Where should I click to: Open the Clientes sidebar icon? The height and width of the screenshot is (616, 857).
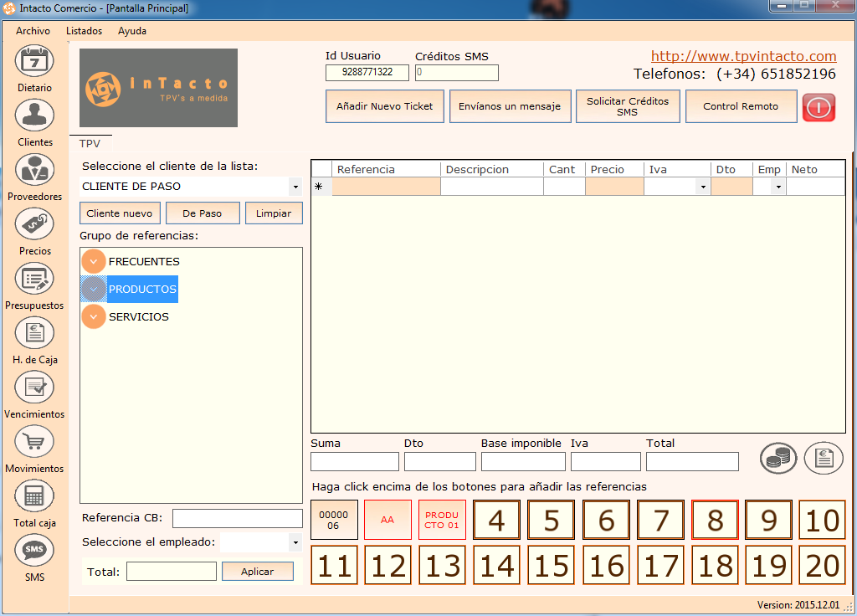pos(34,116)
